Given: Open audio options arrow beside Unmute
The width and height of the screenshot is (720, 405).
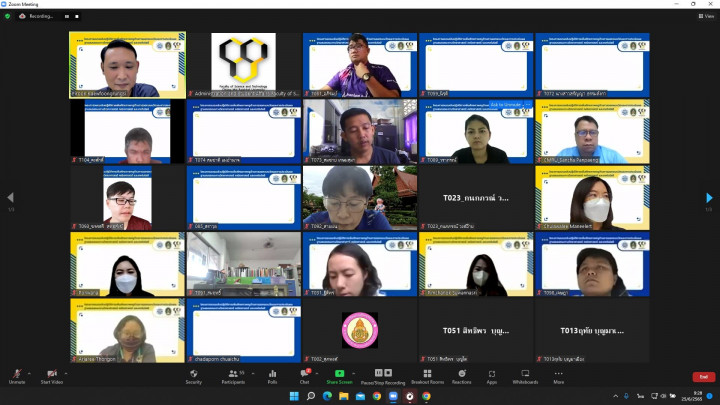Looking at the screenshot, I should (29, 373).
